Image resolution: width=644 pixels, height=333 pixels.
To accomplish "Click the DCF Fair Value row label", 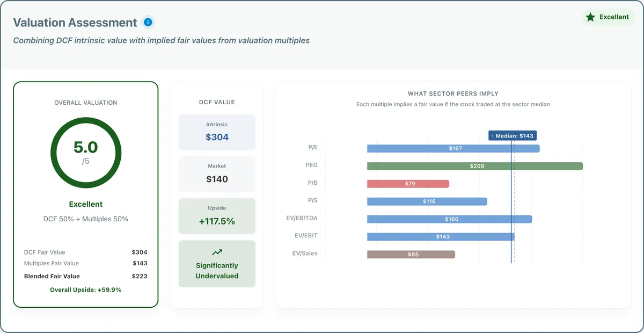I will click(45, 252).
